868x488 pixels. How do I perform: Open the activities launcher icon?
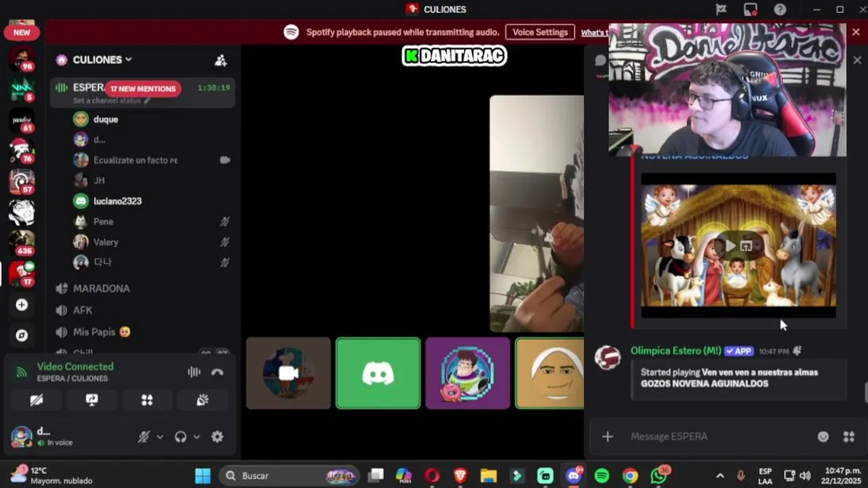(147, 400)
